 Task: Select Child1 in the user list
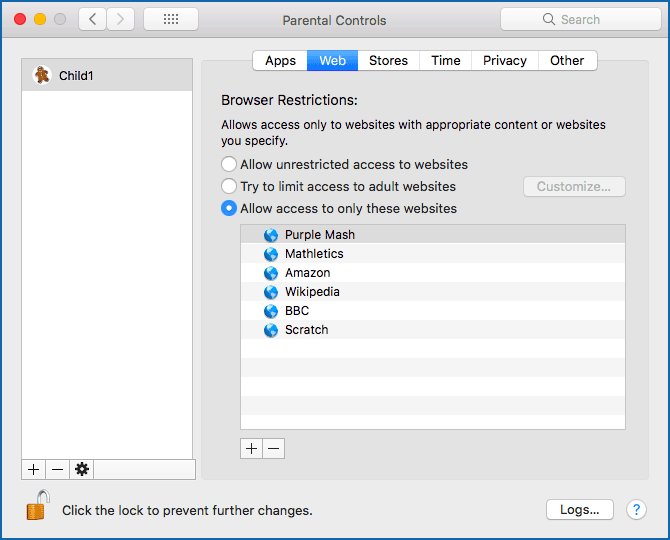pos(107,75)
